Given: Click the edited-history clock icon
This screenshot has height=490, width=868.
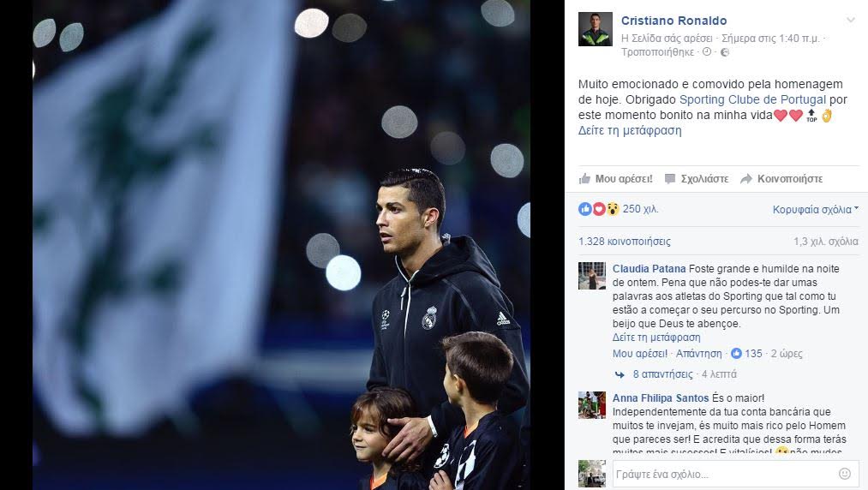Looking at the screenshot, I should coord(706,52).
